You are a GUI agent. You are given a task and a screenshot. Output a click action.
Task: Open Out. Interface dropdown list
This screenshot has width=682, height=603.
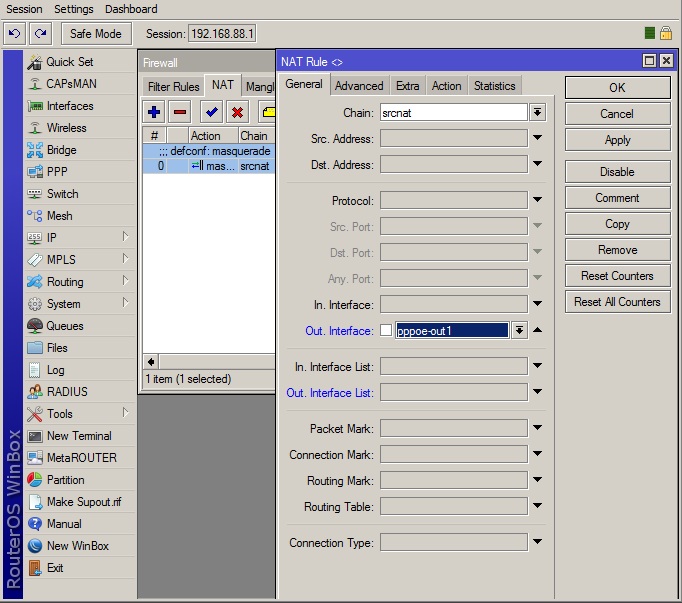(519, 330)
